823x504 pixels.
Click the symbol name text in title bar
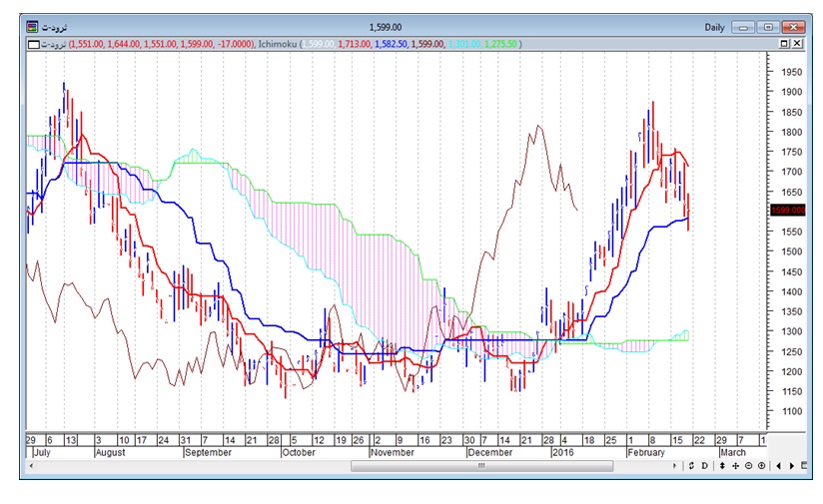[x=54, y=27]
